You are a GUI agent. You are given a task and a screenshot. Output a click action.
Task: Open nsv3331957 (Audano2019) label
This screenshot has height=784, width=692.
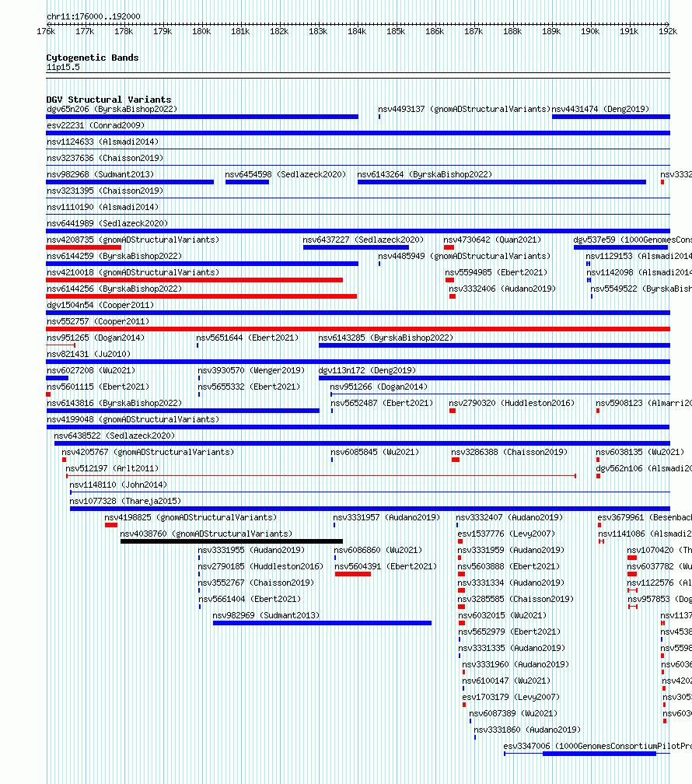(x=386, y=517)
